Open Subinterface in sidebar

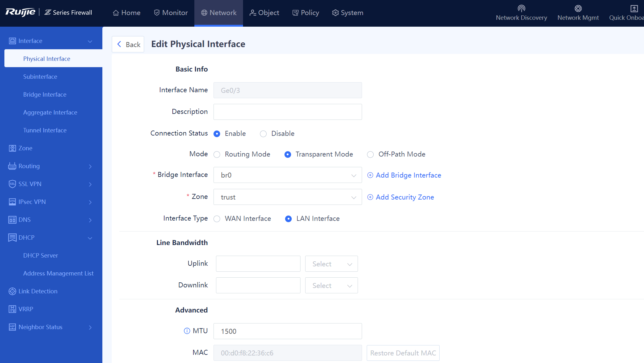click(40, 77)
